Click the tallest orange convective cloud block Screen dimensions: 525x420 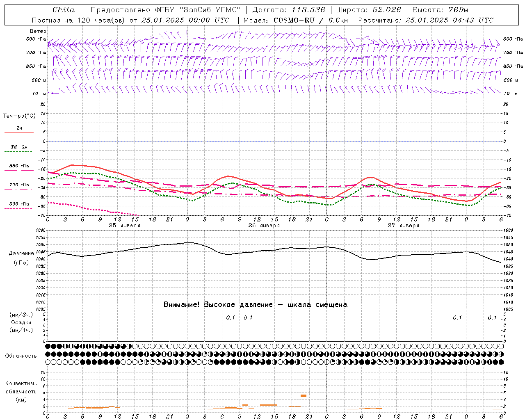(x=304, y=396)
